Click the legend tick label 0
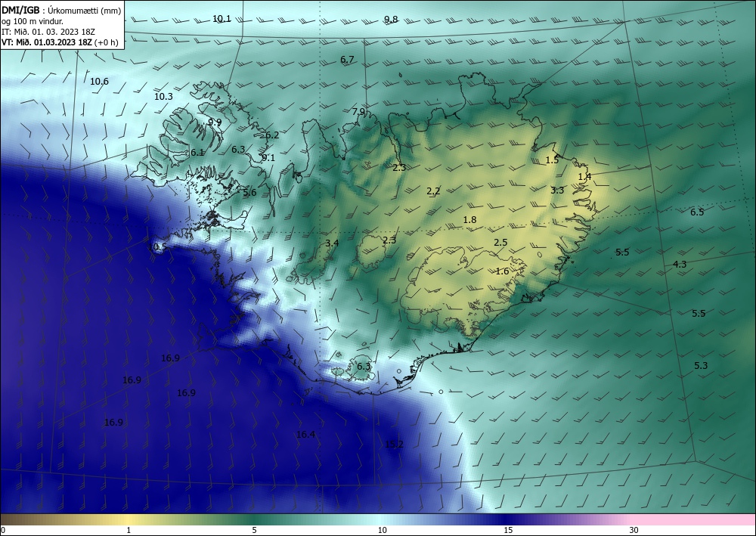 3,530
